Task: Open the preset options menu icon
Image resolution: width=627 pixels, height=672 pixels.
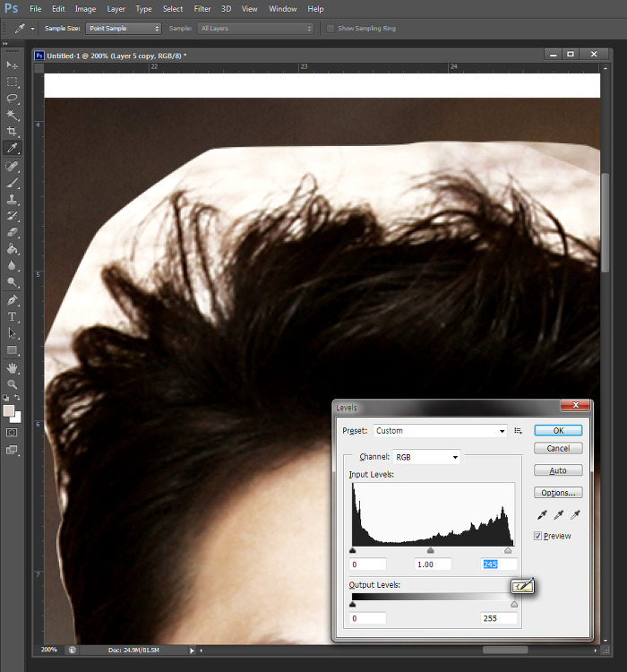Action: [x=519, y=431]
